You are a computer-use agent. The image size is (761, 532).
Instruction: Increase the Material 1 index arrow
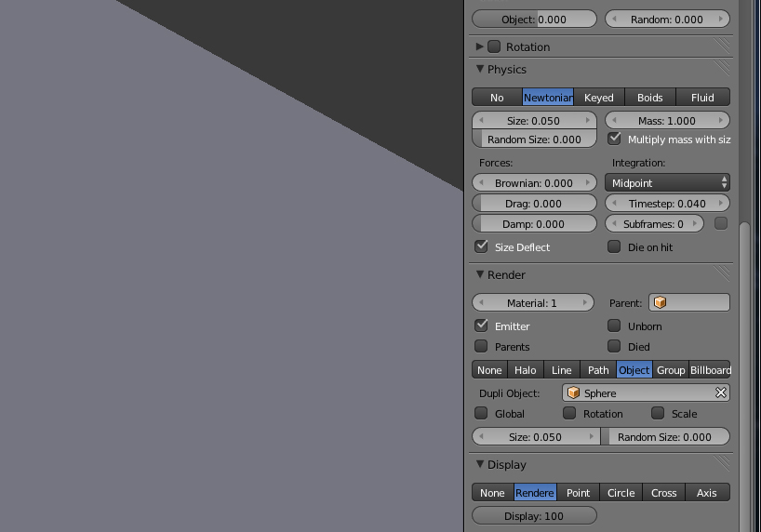[x=585, y=303]
